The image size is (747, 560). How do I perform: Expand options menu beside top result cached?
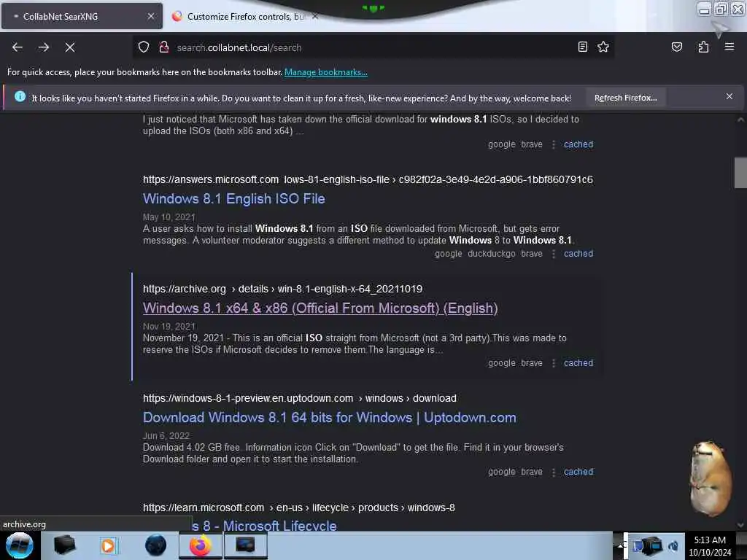pyautogui.click(x=554, y=145)
